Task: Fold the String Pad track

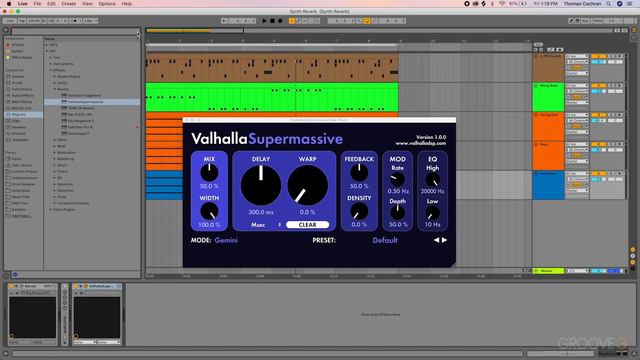Action: tap(536, 115)
